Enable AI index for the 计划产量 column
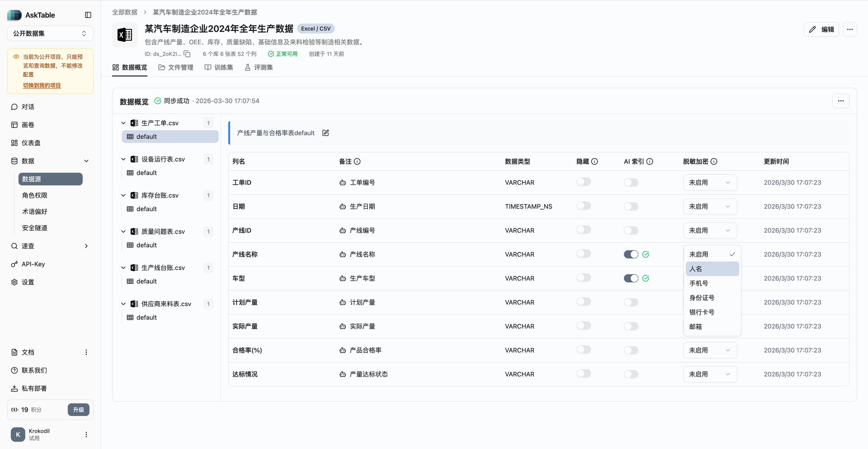Screen dimensions: 868x449 tap(631, 302)
